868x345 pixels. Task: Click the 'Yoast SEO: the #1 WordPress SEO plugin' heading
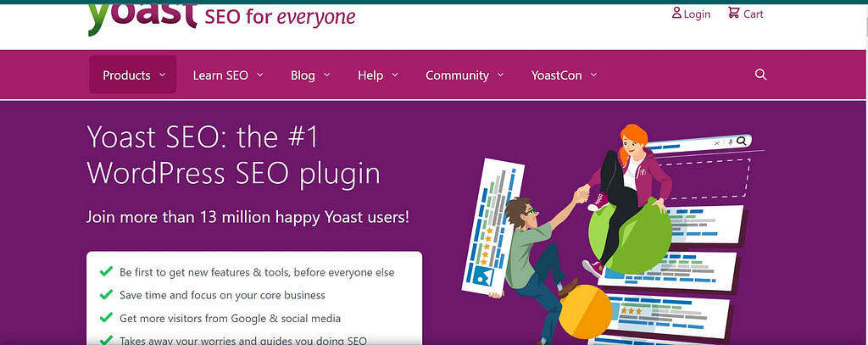pyautogui.click(x=233, y=155)
